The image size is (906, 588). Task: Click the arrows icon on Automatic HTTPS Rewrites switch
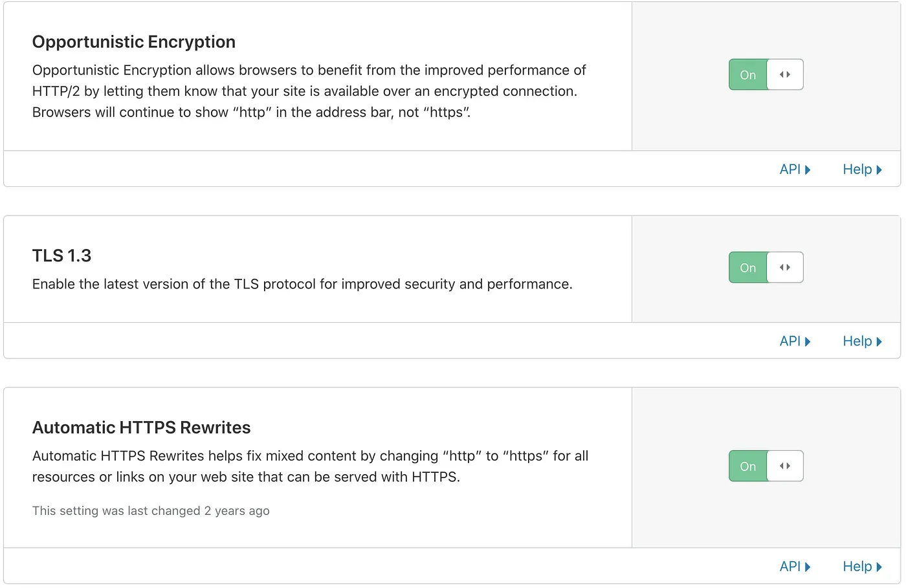(785, 466)
